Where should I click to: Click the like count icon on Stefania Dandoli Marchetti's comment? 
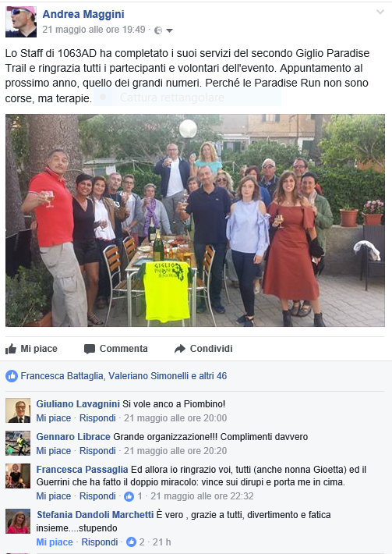(x=131, y=542)
